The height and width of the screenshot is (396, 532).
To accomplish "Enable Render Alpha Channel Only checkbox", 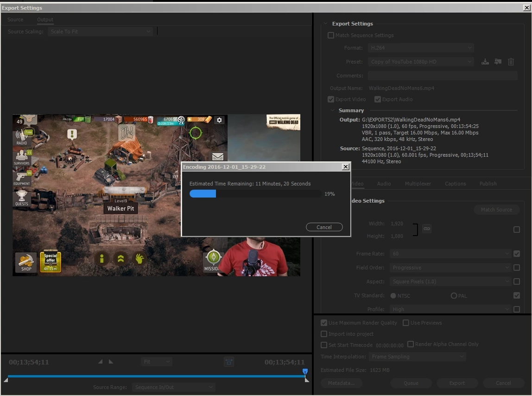I will click(x=411, y=344).
